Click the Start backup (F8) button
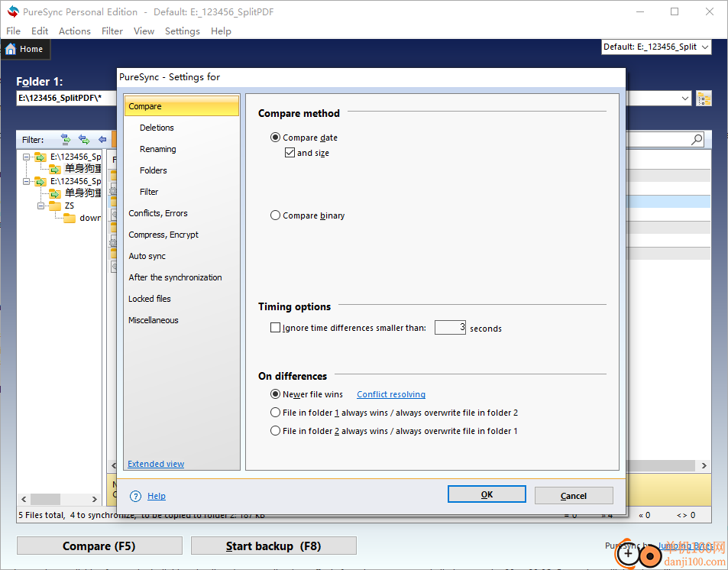Viewport: 728px width, 570px height. 273,546
